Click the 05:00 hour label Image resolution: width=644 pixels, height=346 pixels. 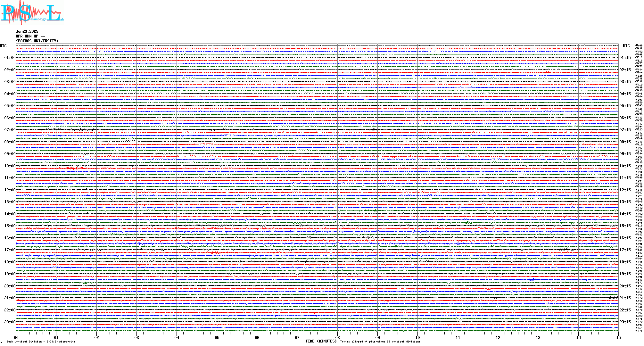click(10, 106)
